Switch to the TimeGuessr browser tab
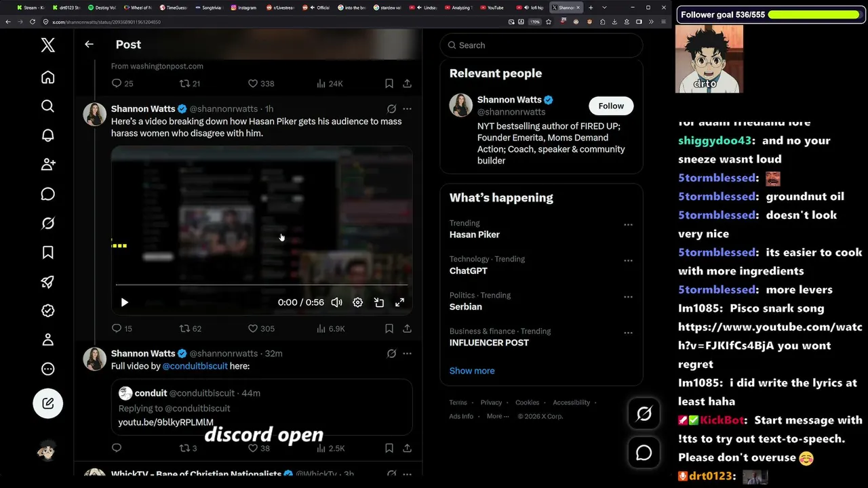The height and width of the screenshot is (488, 868). pyautogui.click(x=173, y=7)
